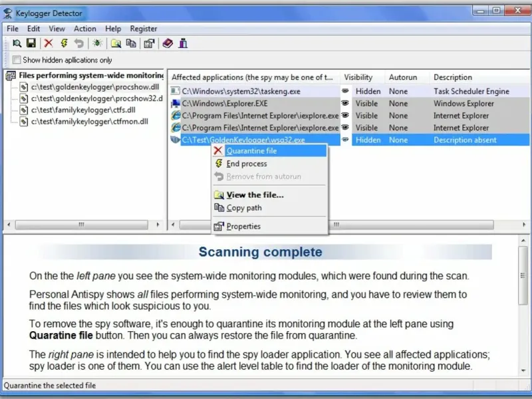
Task: Click the right pane scroll-left arrow
Action: [x=174, y=224]
